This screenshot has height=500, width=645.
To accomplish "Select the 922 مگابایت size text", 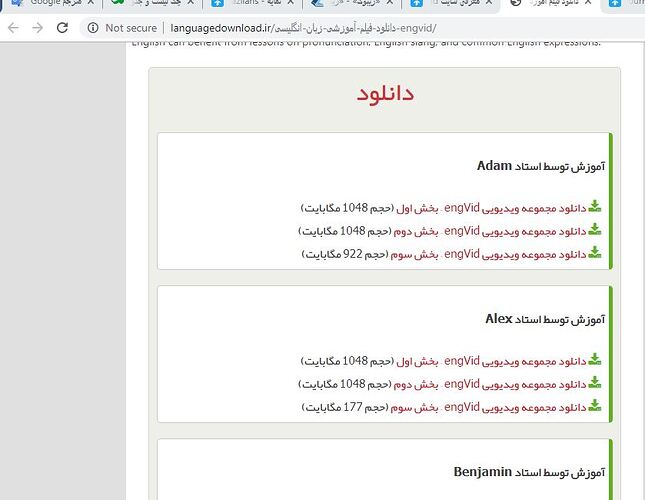I will (332, 254).
